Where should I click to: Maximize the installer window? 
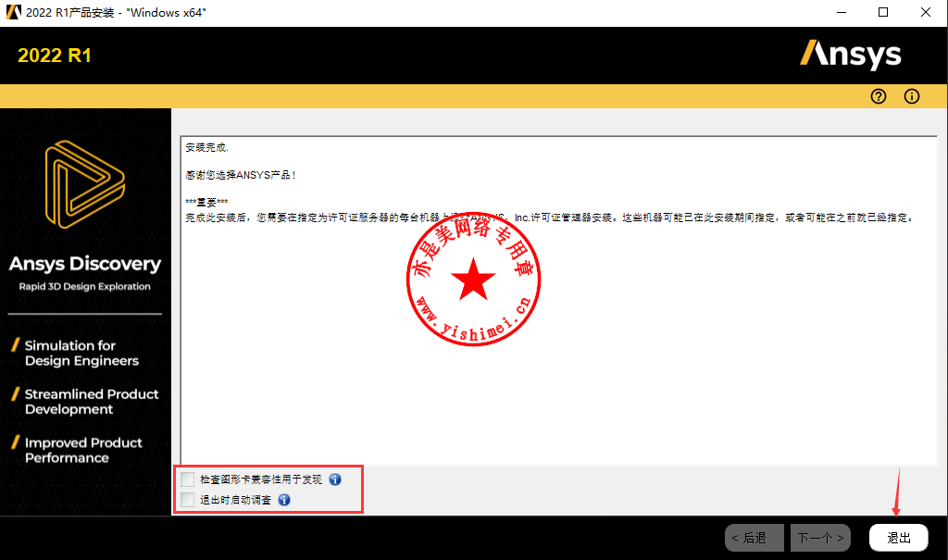883,12
